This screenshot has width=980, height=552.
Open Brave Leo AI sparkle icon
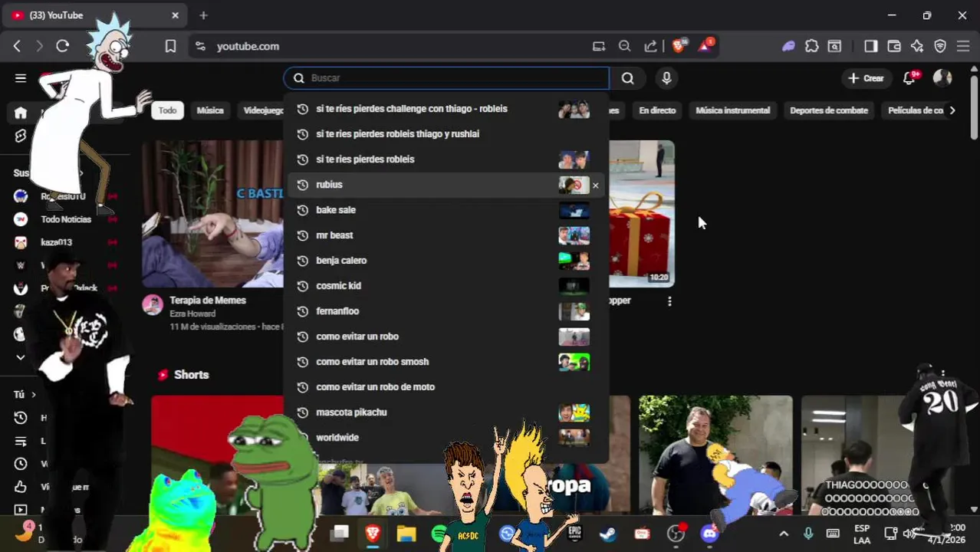(x=917, y=46)
